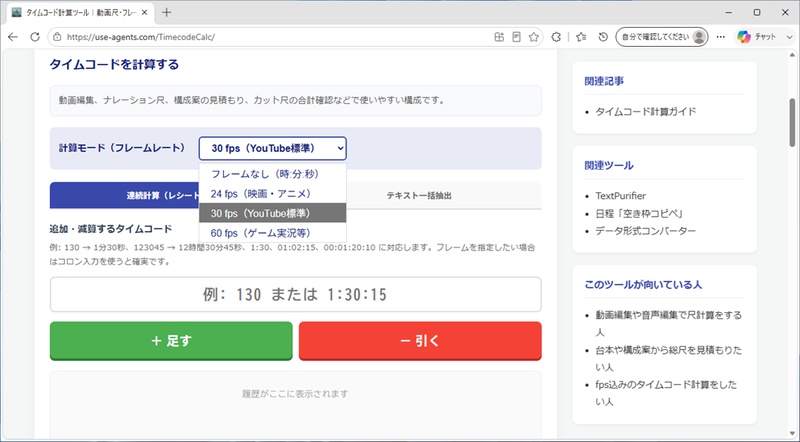Add this page to favorites with the star icon
Image resolution: width=800 pixels, height=442 pixels.
(x=534, y=37)
